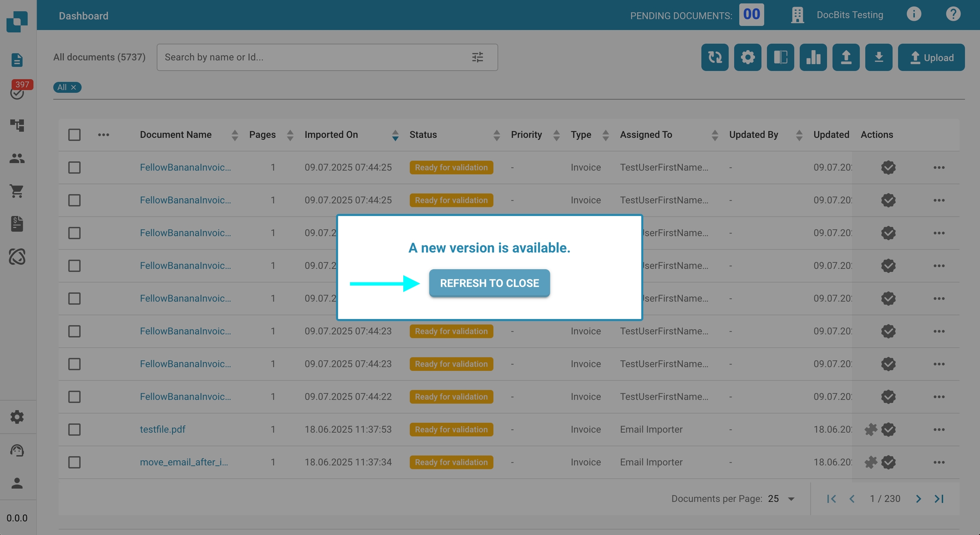Sort by Imported On column
Screen dimensions: 980x535
[x=395, y=135]
